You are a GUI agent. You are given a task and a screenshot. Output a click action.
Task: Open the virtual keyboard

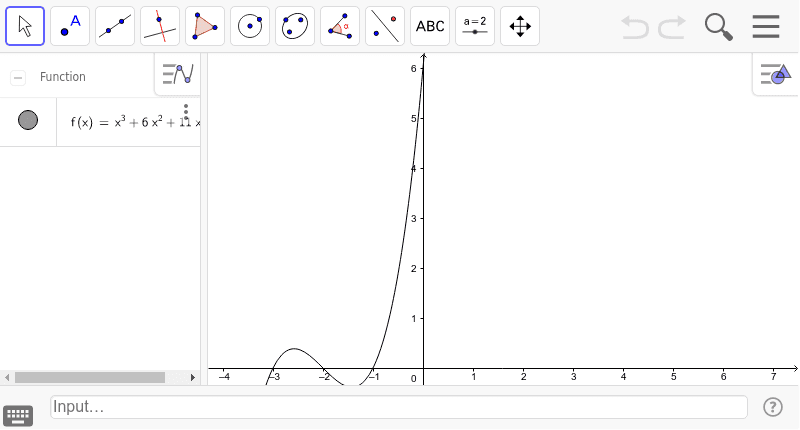[x=18, y=416]
